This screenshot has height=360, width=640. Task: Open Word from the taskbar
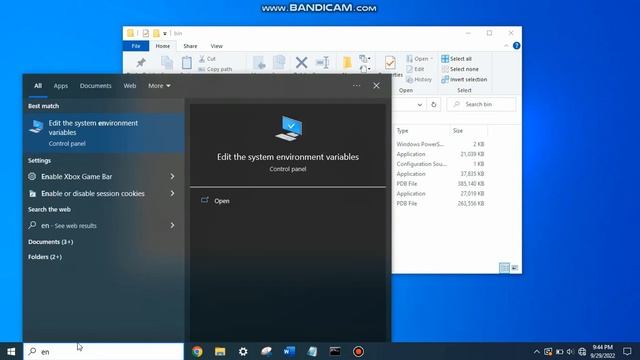coord(289,351)
